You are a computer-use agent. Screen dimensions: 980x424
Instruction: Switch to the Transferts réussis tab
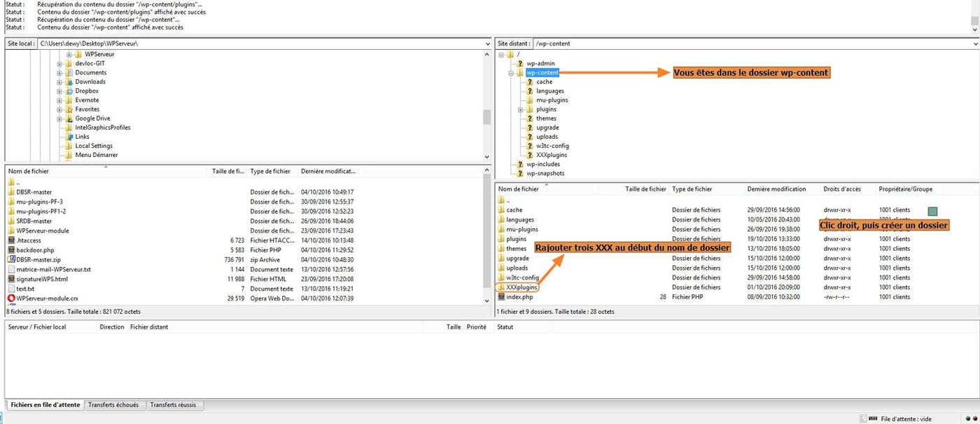[173, 404]
